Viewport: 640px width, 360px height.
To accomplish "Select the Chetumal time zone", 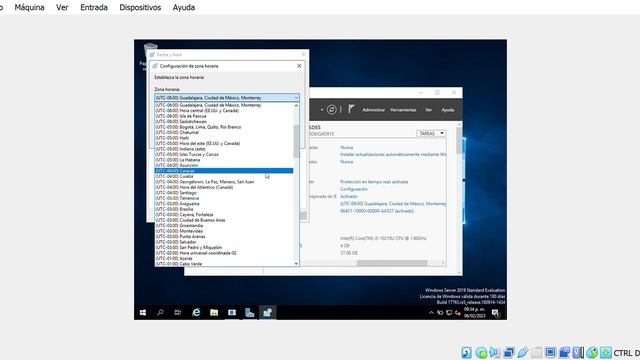I will coord(224,132).
